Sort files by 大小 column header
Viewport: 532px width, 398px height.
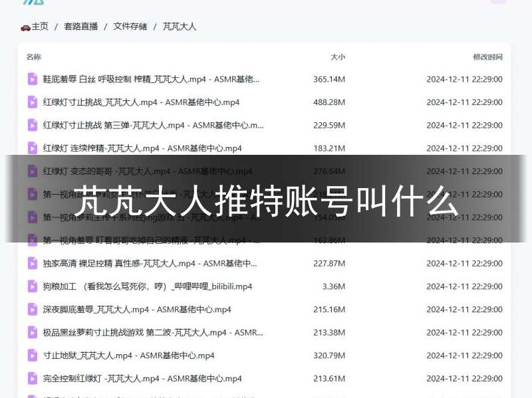pyautogui.click(x=338, y=57)
